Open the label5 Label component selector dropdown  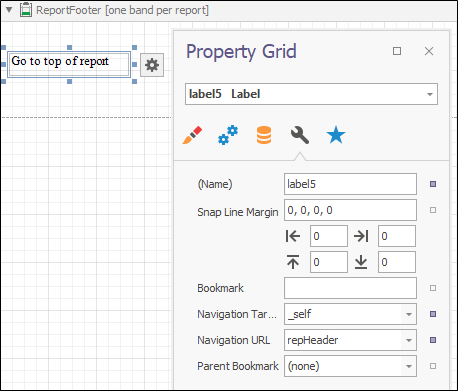[x=430, y=94]
